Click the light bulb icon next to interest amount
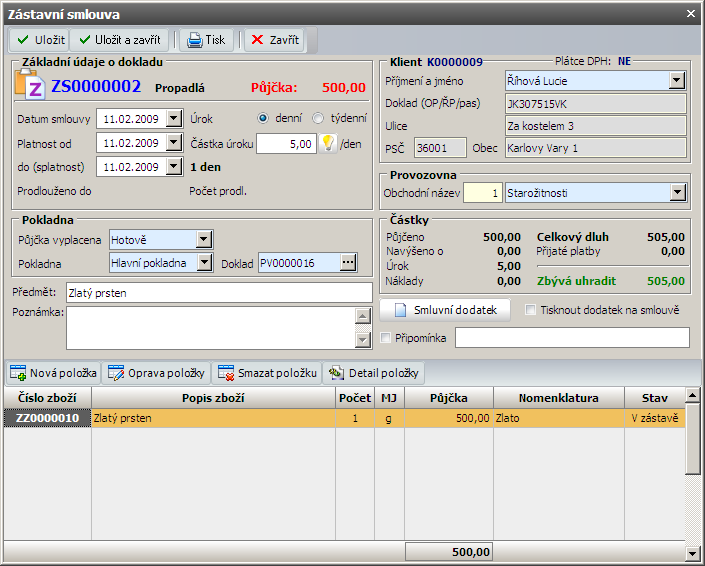The width and height of the screenshot is (705, 566). pyautogui.click(x=327, y=143)
